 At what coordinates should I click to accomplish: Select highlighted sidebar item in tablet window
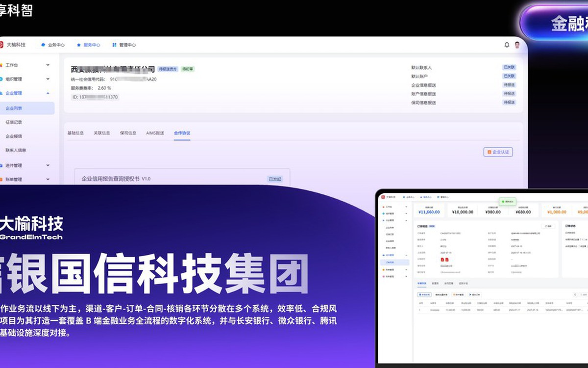tap(395, 263)
